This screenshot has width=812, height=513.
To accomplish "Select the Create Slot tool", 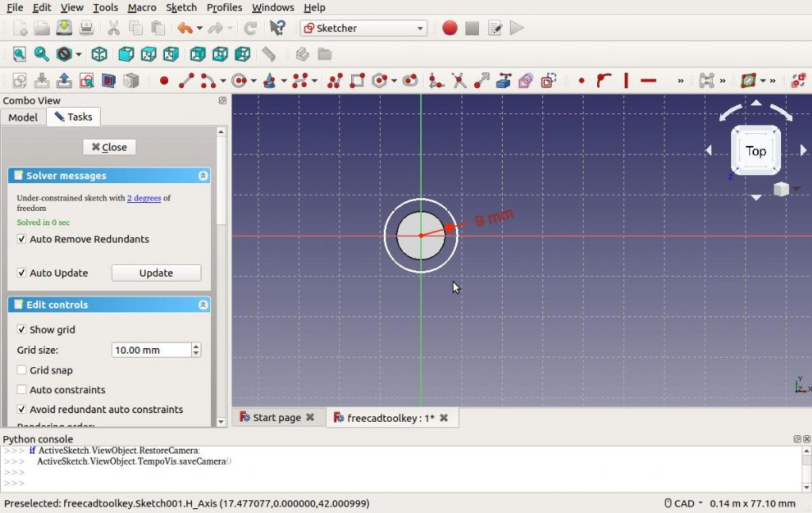I will pyautogui.click(x=410, y=81).
